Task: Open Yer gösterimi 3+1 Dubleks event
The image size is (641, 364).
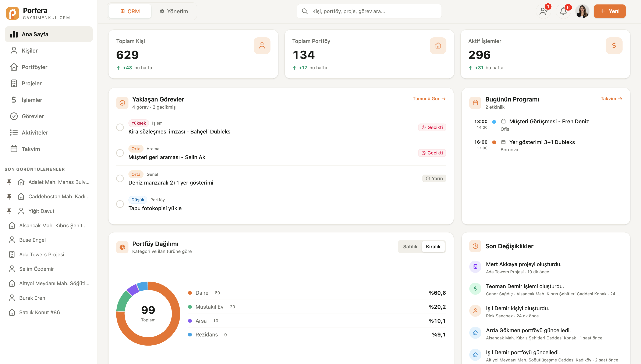Action: point(542,142)
